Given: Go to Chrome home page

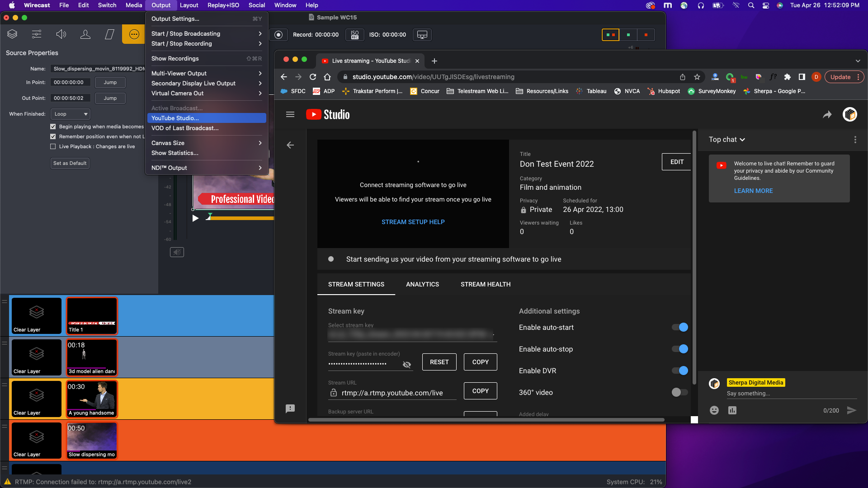Looking at the screenshot, I should (327, 77).
